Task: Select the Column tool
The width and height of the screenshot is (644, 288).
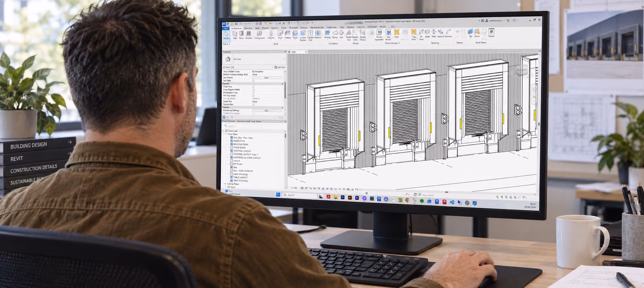Action: tap(271, 35)
